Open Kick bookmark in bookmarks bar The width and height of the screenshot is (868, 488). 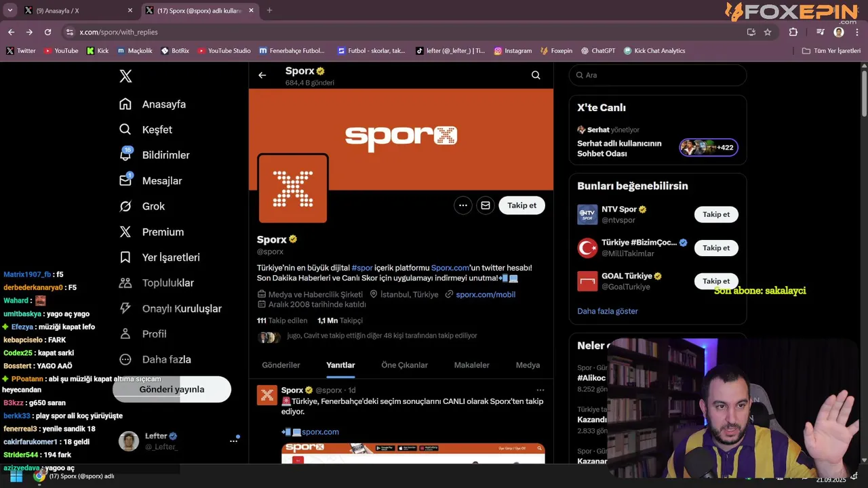98,51
